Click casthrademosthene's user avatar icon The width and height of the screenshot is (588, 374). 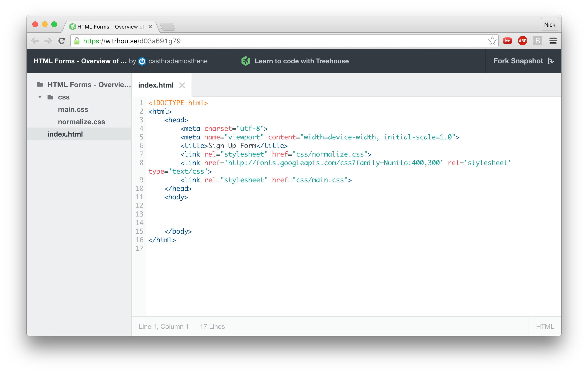(142, 61)
